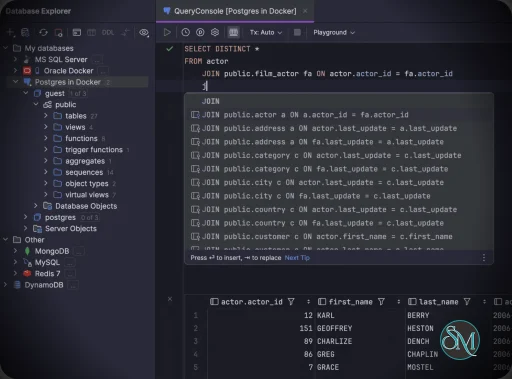The width and height of the screenshot is (512, 379).
Task: Click the view parameters P icon
Action: 200,32
